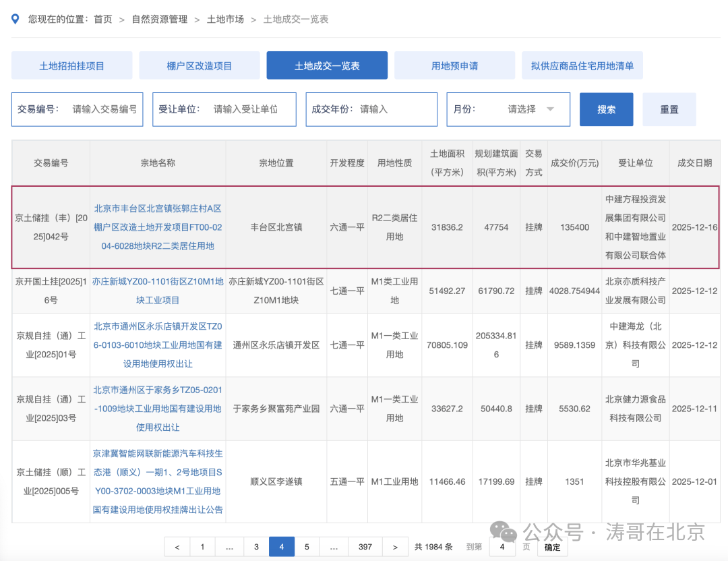Go to page 5 in pagination

[307, 547]
